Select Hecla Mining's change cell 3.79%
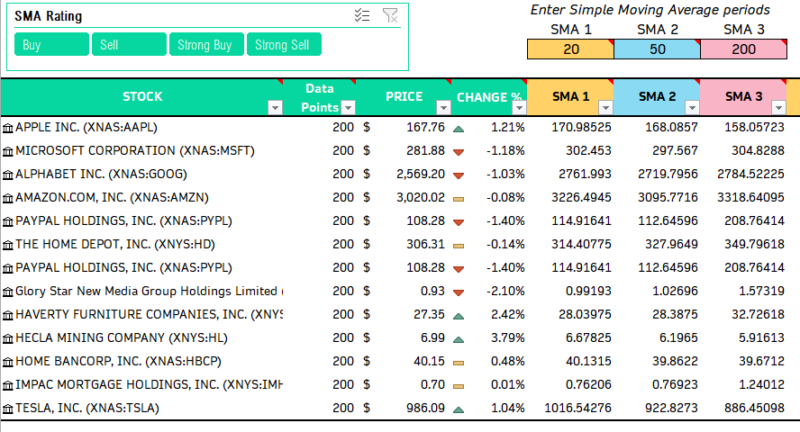The width and height of the screenshot is (800, 432). [x=489, y=338]
